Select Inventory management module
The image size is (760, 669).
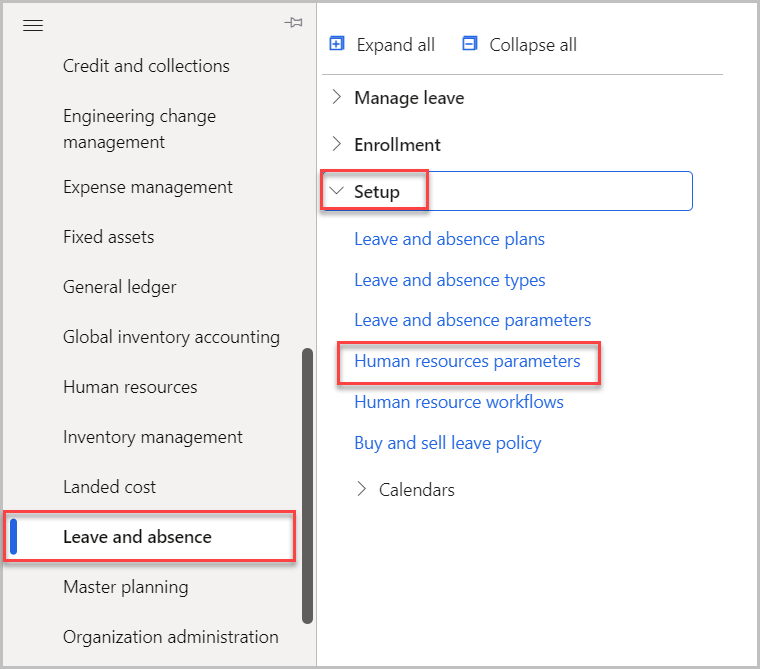pos(153,437)
